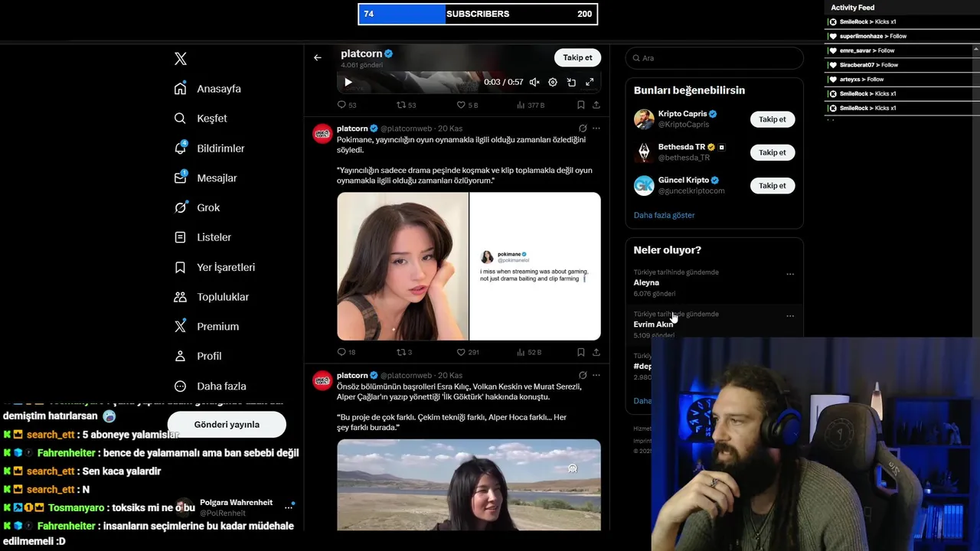Click Grok icon on İlk Göktürk post
This screenshot has width=980, height=551.
pyautogui.click(x=583, y=376)
